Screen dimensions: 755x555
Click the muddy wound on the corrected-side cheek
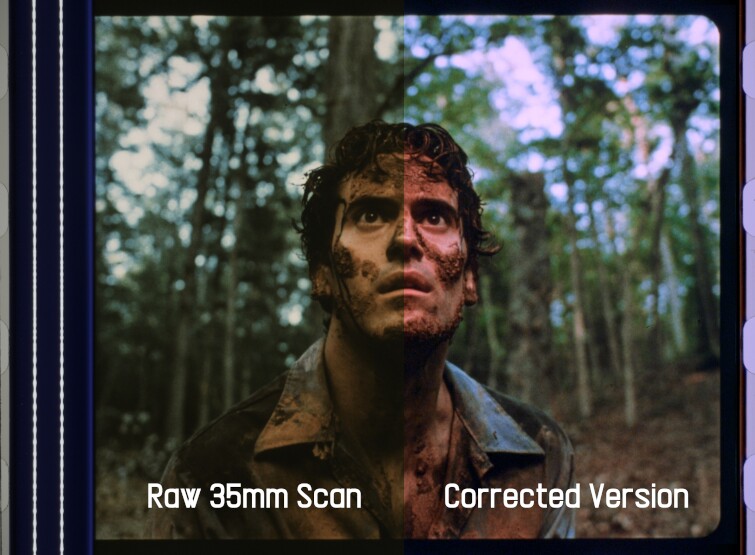(445, 260)
